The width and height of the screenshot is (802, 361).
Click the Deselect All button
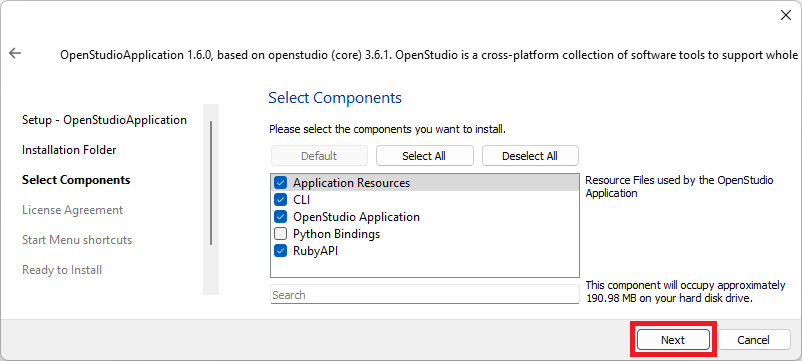pos(530,156)
